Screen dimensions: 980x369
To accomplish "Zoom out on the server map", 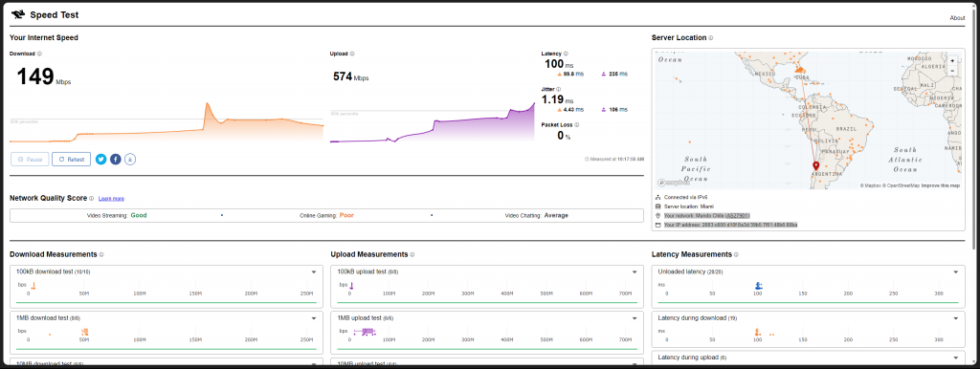I will [x=952, y=71].
